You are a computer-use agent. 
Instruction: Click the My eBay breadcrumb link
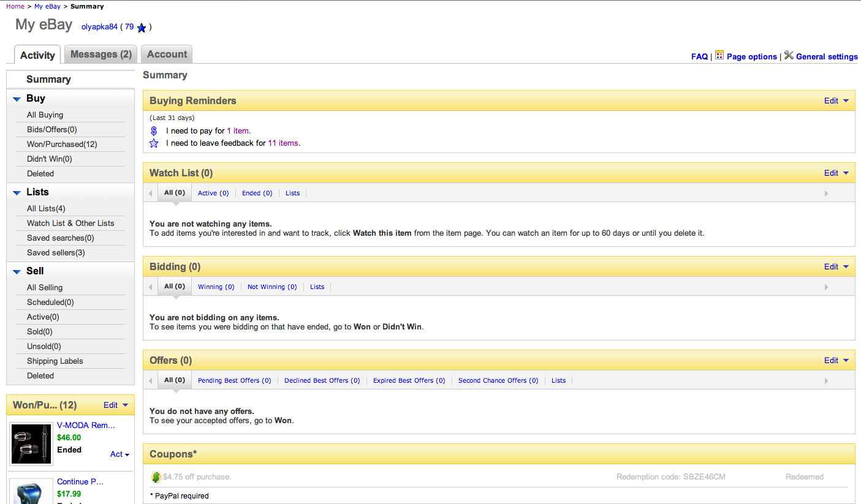pos(47,7)
